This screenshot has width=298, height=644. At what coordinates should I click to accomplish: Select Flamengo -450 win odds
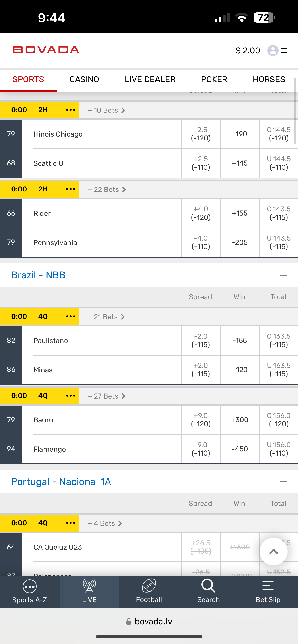pos(240,449)
